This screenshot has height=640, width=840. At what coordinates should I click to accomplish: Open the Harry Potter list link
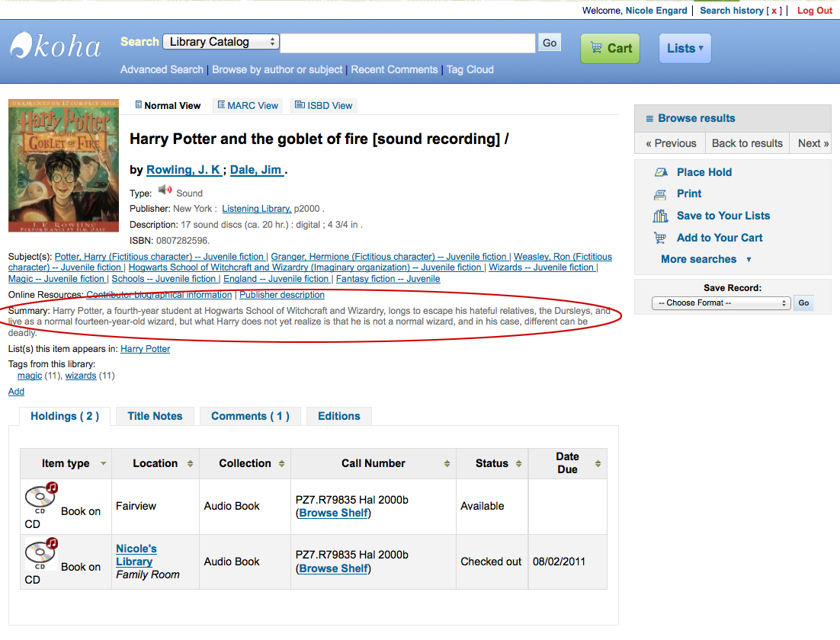point(145,349)
